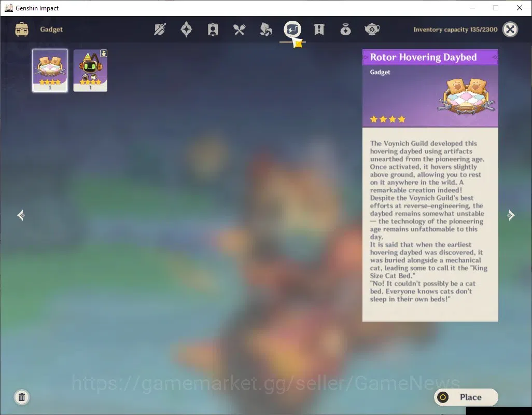Click the item description text block
This screenshot has height=415, width=532.
tap(428, 221)
